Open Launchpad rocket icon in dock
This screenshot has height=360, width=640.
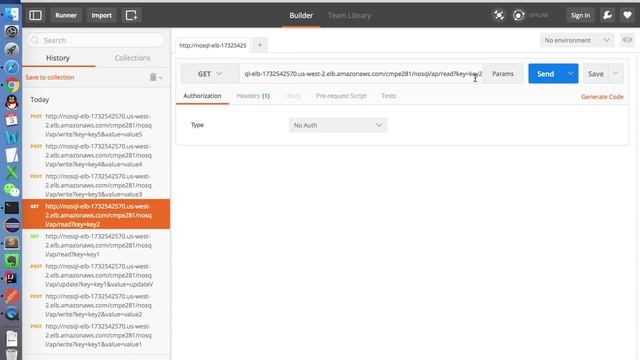[x=11, y=49]
